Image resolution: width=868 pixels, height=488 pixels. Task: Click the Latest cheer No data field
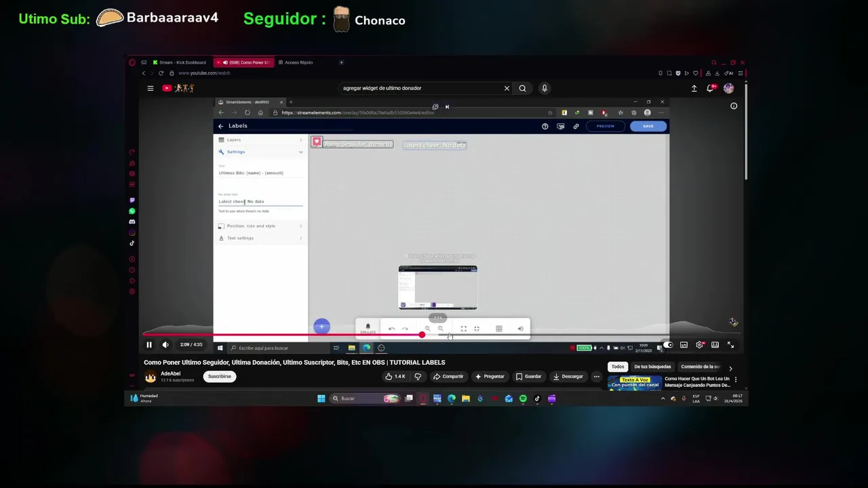click(260, 201)
